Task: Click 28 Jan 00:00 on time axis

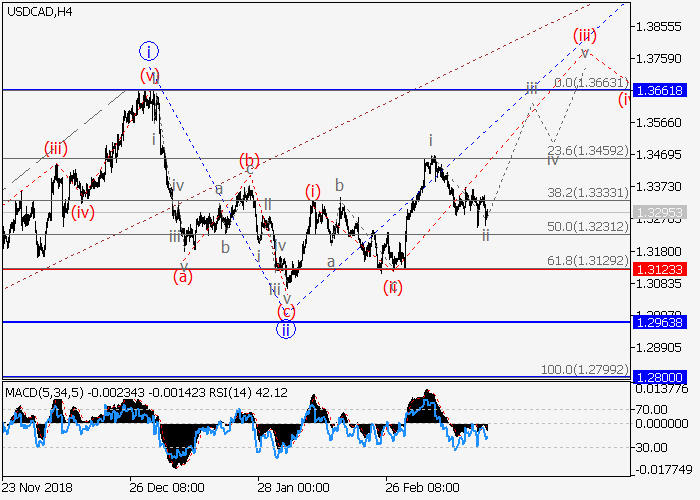Action: coord(294,489)
